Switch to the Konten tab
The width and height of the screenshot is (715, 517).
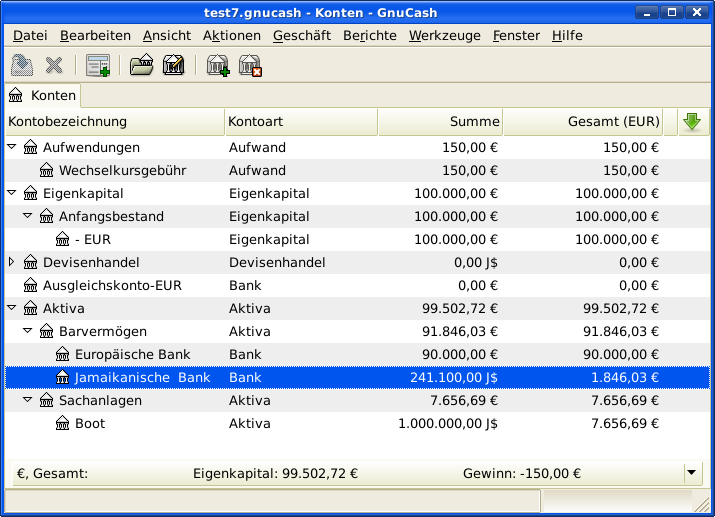tap(43, 96)
